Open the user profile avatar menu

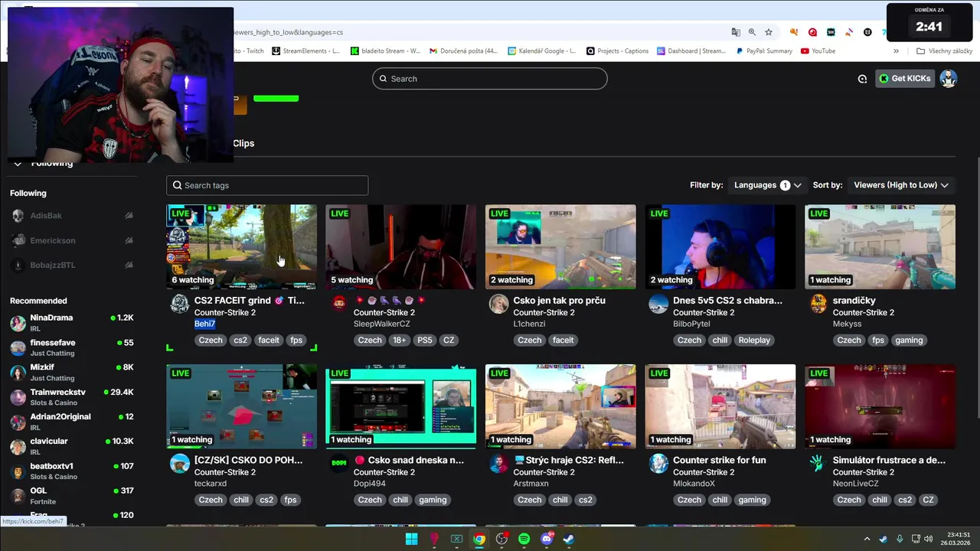(949, 79)
